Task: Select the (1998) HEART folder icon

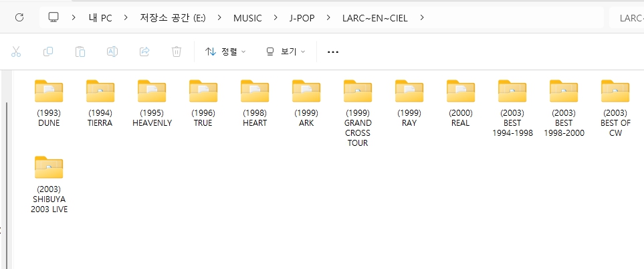Action: point(255,91)
